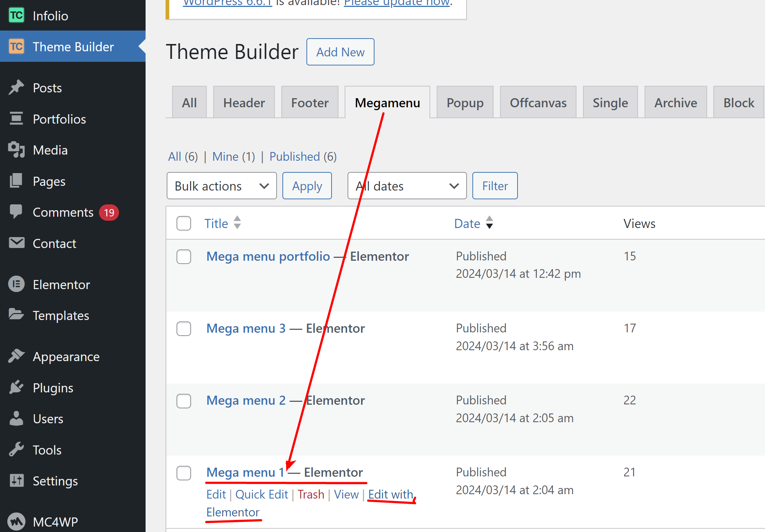Click the Please update now link
This screenshot has width=765, height=532.
[397, 3]
